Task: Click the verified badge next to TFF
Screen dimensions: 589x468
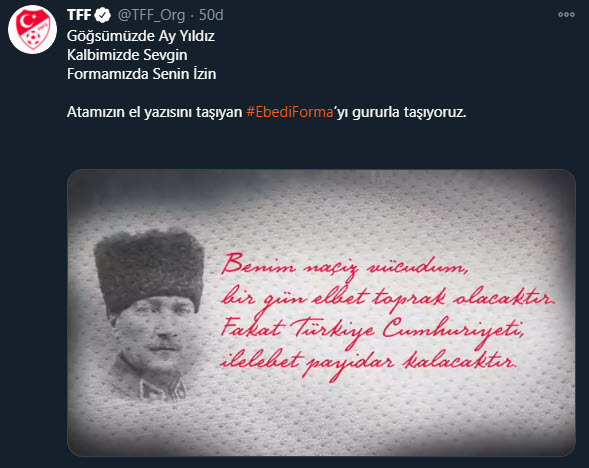Action: tap(103, 15)
